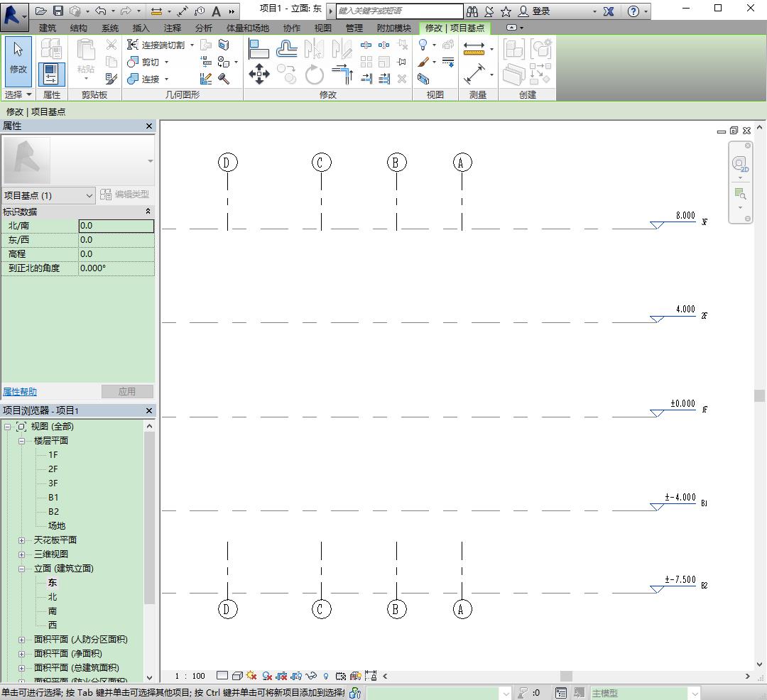Click the Paint brush icon in the View panel
767x700 pixels.
pos(424,62)
